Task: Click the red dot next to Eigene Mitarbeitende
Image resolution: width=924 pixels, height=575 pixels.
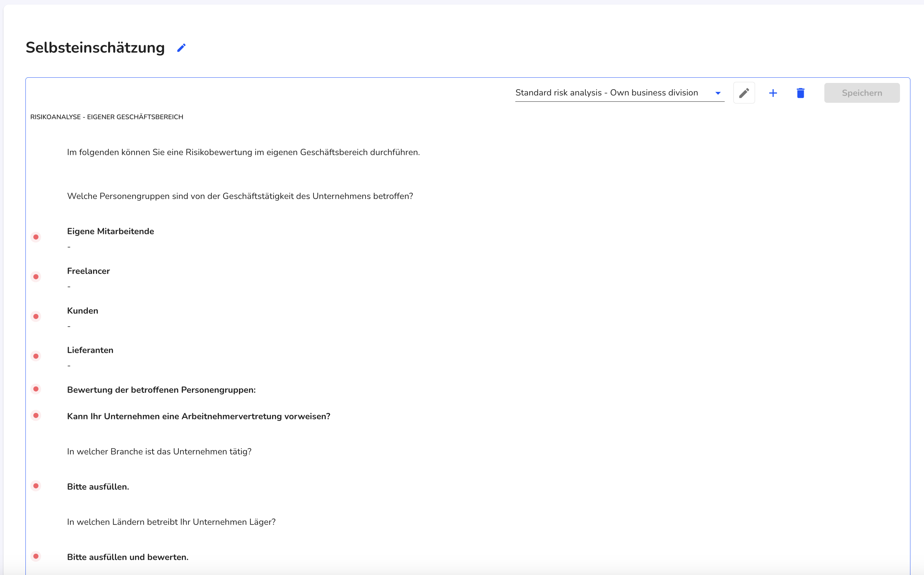Action: click(37, 237)
